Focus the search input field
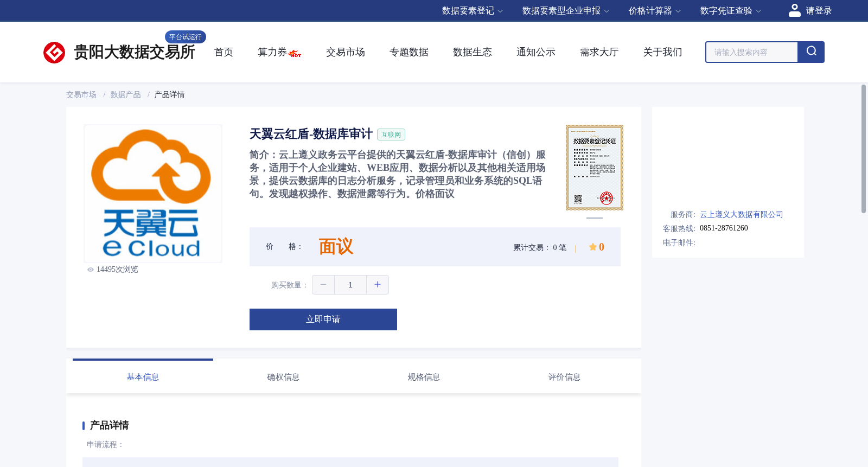 click(752, 52)
